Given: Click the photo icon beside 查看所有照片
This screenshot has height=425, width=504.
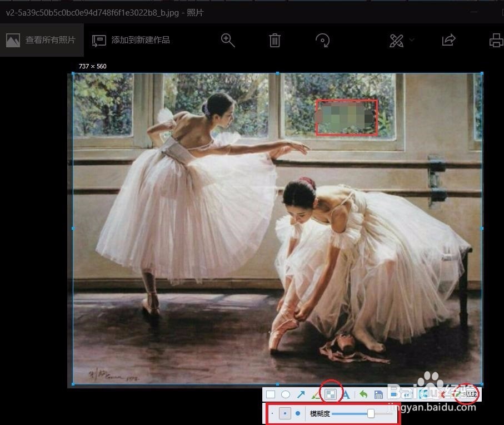Looking at the screenshot, I should (x=13, y=40).
